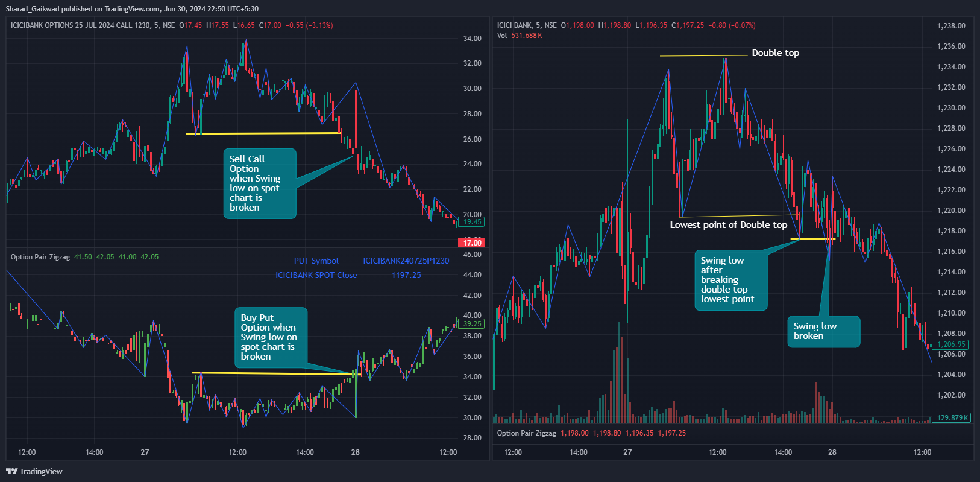Click the green 39.25 put price label
Screen dimensions: 980x482
472,324
